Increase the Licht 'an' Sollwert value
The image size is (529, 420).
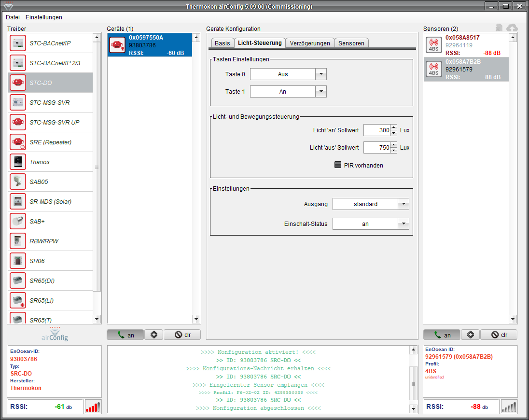pyautogui.click(x=394, y=128)
